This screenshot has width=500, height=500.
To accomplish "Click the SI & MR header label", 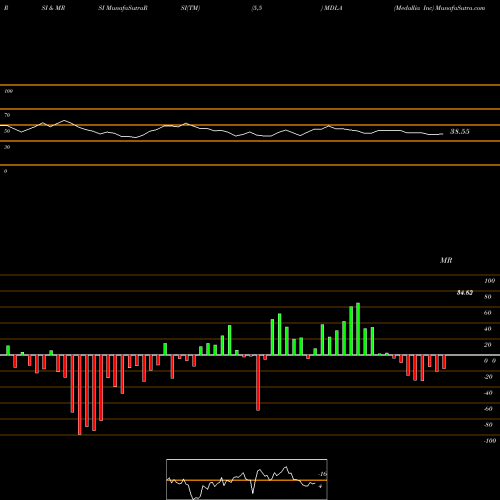I will pyautogui.click(x=53, y=8).
